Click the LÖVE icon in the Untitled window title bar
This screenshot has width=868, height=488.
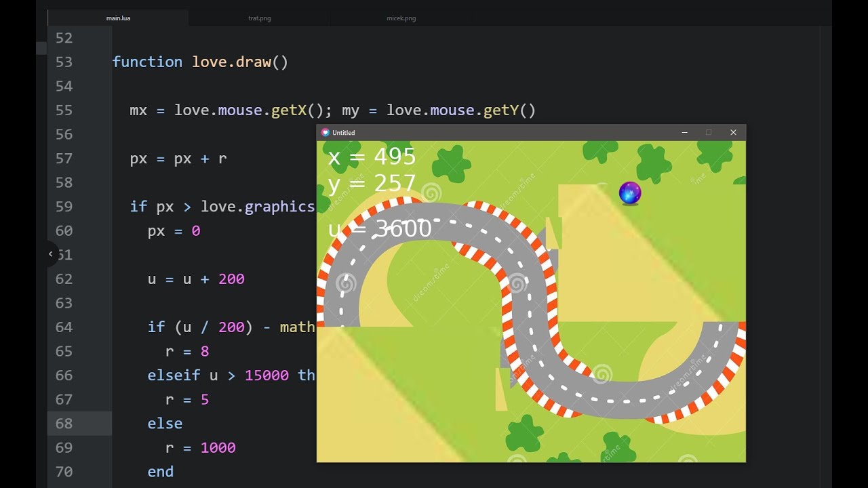coord(325,132)
